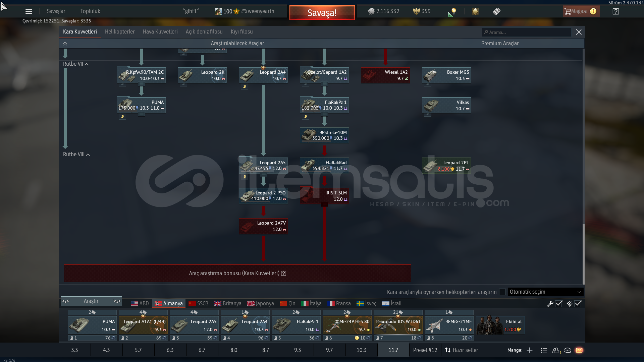The height and width of the screenshot is (362, 644).
Task: Open the mail envelope icon
Action: (579, 350)
